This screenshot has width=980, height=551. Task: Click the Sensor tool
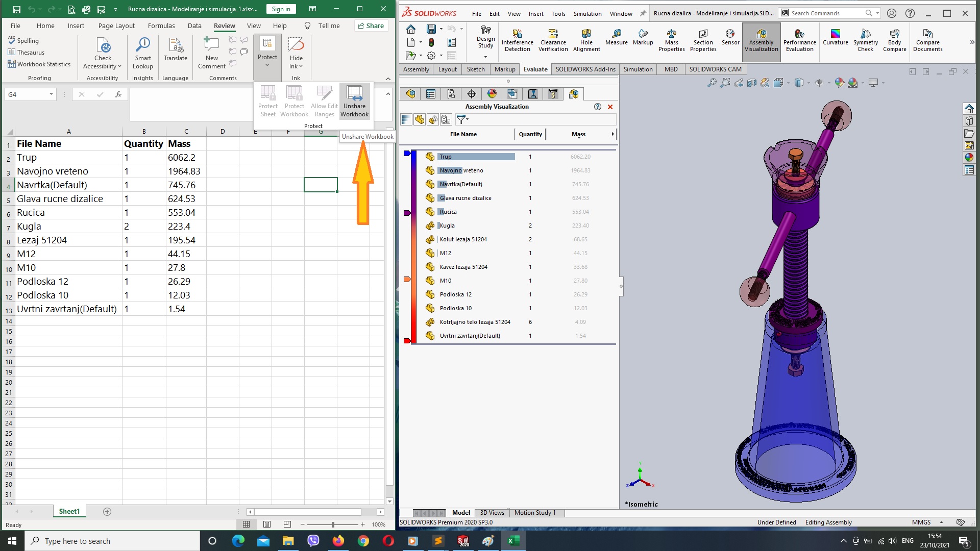pos(730,37)
